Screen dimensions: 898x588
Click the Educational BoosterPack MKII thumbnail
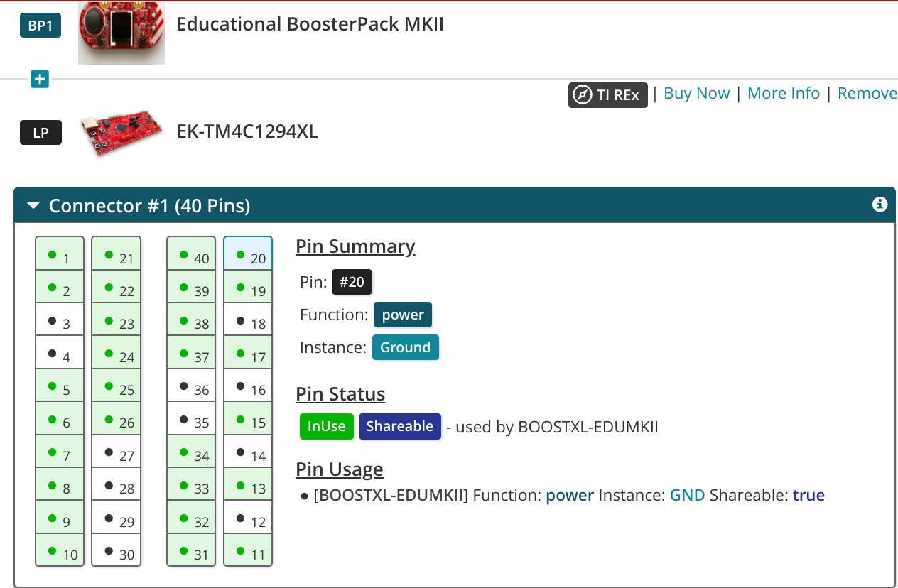click(x=121, y=32)
